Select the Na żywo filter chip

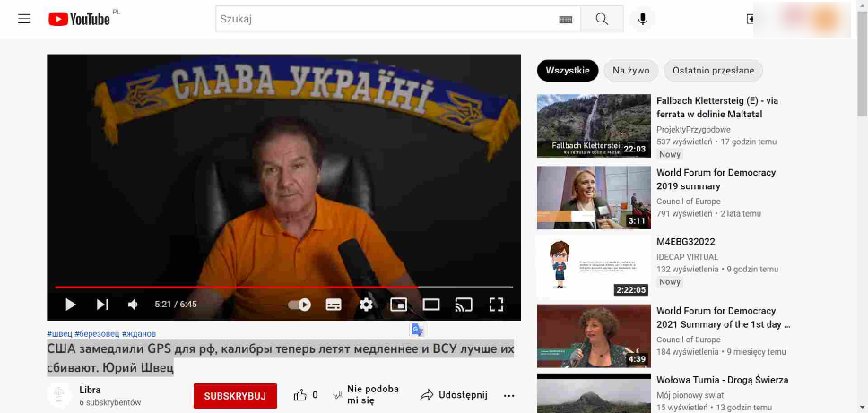[630, 71]
